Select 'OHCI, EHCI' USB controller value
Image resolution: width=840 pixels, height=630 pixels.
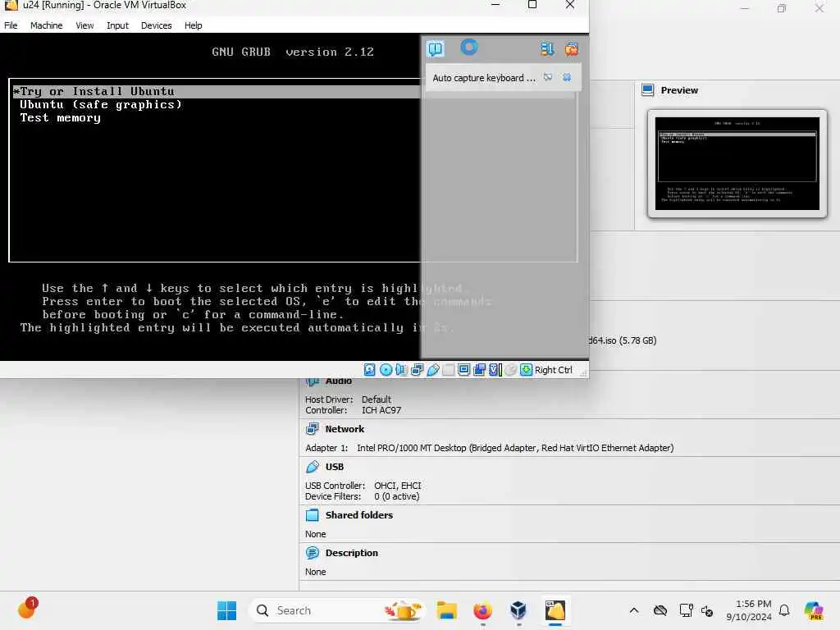[398, 486]
